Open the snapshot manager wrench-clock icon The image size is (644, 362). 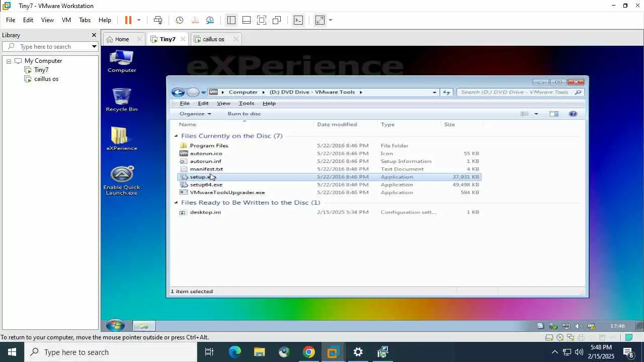(210, 20)
